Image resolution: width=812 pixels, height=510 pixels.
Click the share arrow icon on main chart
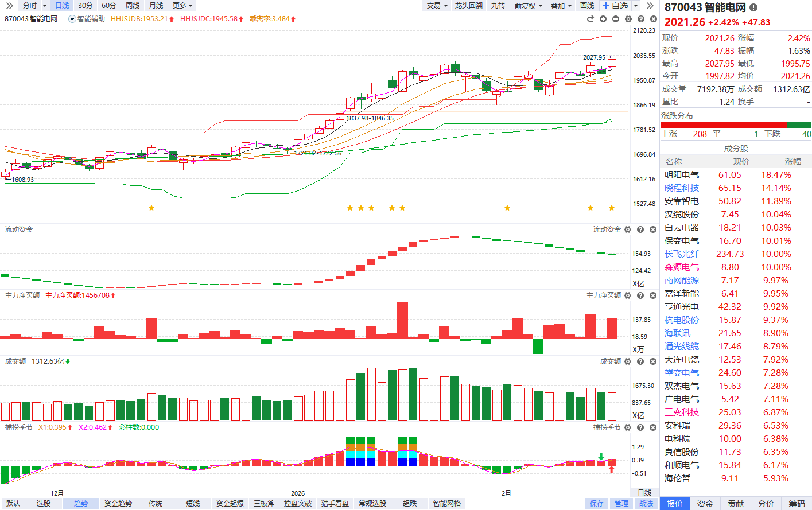point(590,19)
